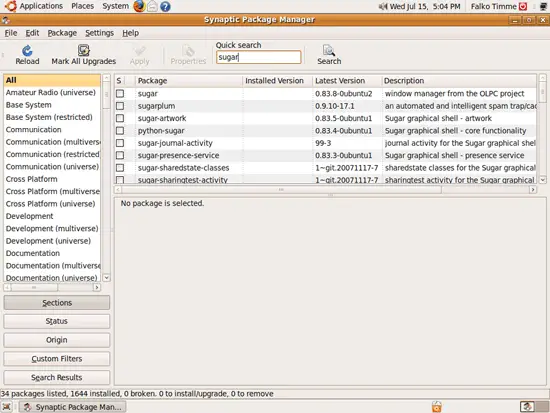Open the mail icon in top panel
The height and width of the screenshot is (413, 550).
click(152, 6)
